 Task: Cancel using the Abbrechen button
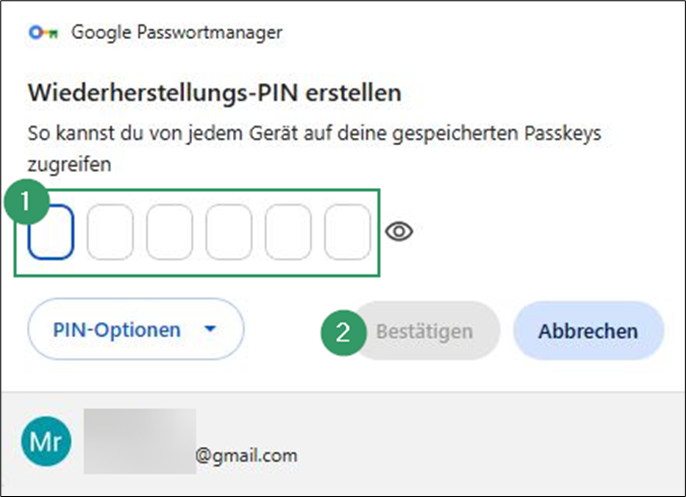click(x=588, y=331)
